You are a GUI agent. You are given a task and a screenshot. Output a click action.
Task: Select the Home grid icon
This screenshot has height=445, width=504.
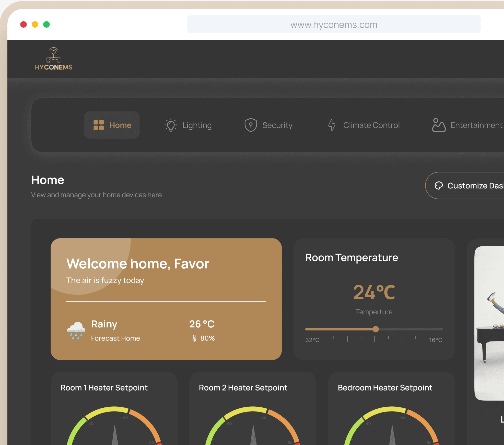click(x=98, y=125)
